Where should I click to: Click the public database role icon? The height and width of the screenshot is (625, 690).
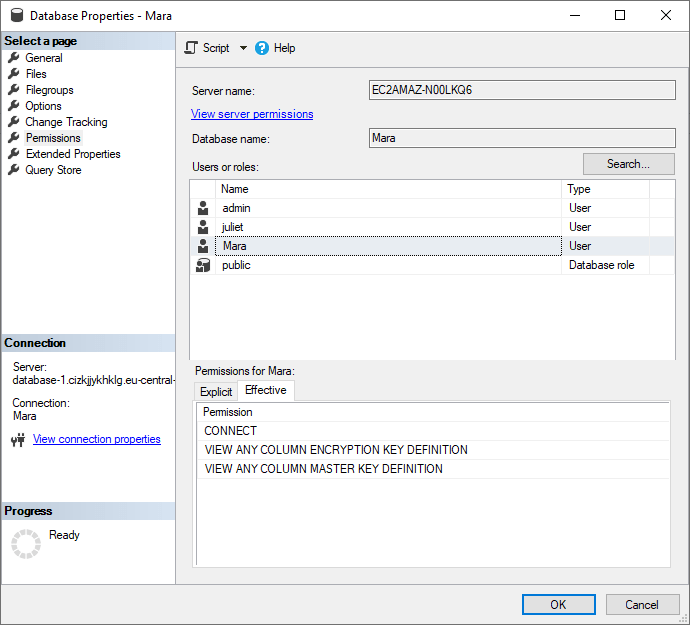203,265
